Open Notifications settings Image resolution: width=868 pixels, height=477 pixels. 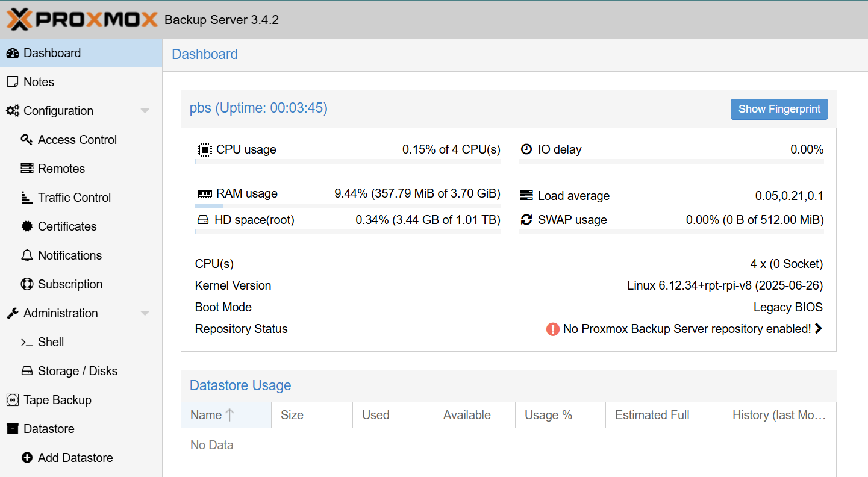81,255
